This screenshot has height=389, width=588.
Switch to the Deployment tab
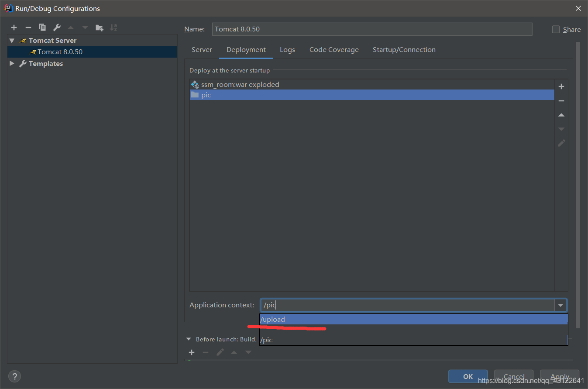(246, 50)
